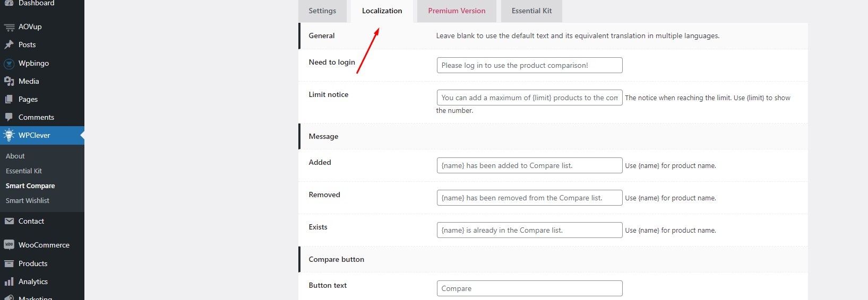Open the About submenu link
868x300 pixels.
tap(15, 156)
